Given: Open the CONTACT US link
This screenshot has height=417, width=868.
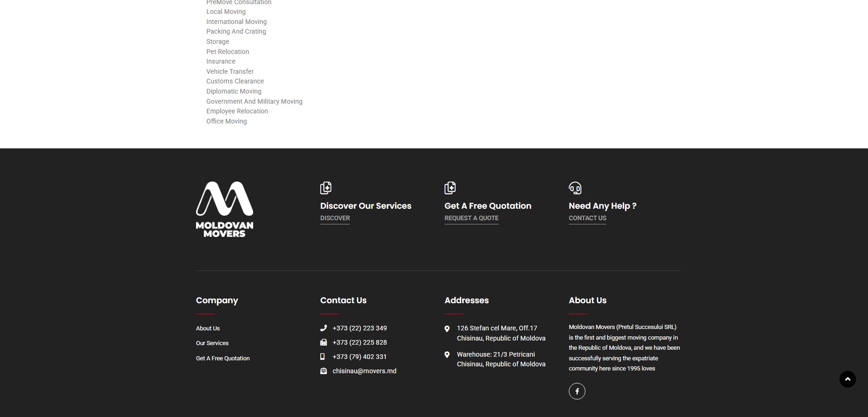Looking at the screenshot, I should [587, 218].
